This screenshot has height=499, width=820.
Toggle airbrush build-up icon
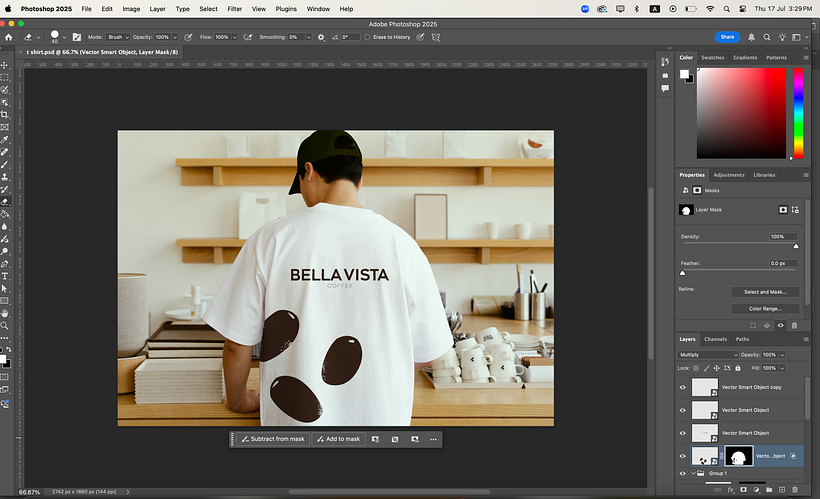(248, 37)
